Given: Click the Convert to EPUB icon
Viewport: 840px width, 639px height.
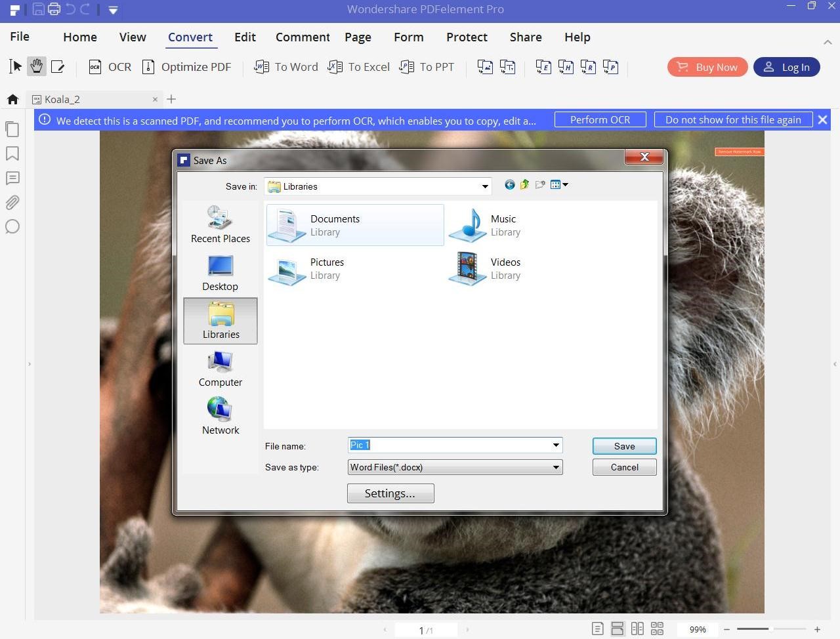Looking at the screenshot, I should point(543,67).
